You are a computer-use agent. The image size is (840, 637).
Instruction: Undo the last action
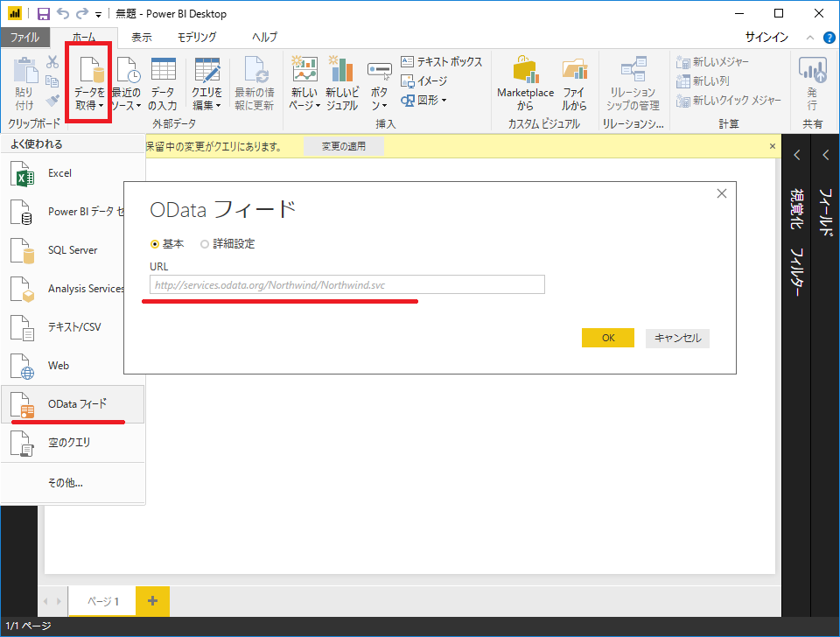63,13
